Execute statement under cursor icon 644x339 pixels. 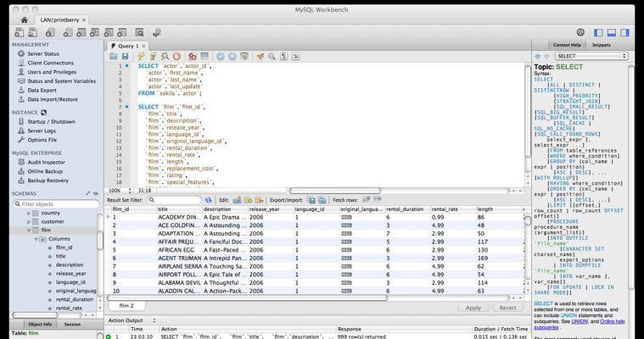153,56
